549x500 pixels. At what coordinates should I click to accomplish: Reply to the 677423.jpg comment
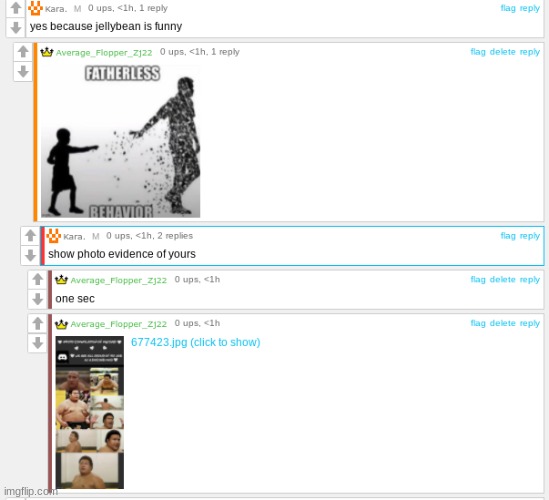529,323
